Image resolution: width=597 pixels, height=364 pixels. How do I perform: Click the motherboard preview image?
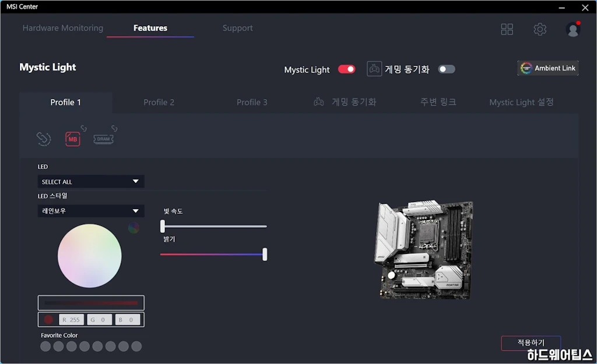(x=423, y=249)
